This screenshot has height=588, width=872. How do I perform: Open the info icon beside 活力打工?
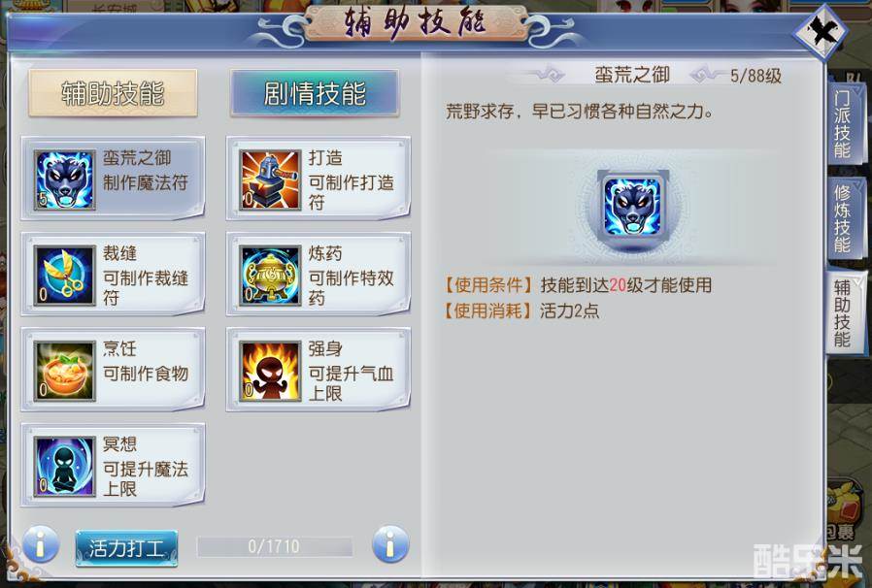41,544
